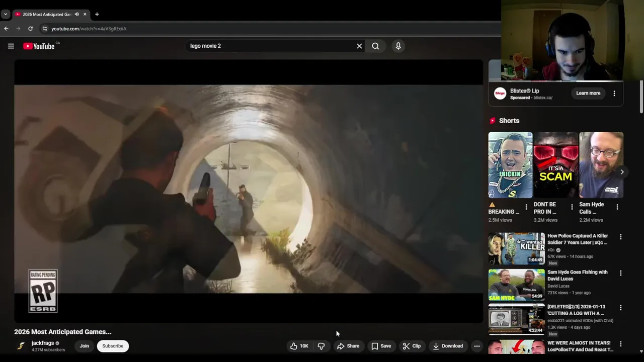Open options for the BREAKING short
The height and width of the screenshot is (362, 644).
click(526, 207)
